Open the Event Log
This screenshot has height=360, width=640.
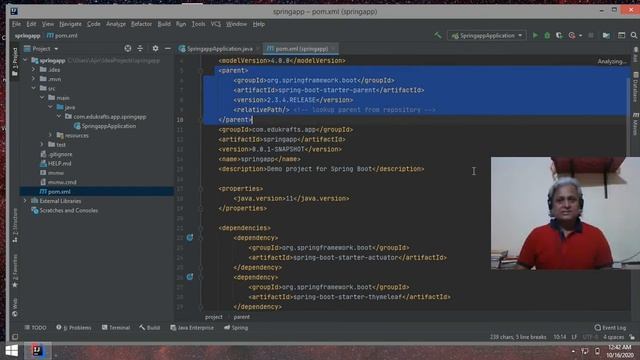pyautogui.click(x=610, y=327)
